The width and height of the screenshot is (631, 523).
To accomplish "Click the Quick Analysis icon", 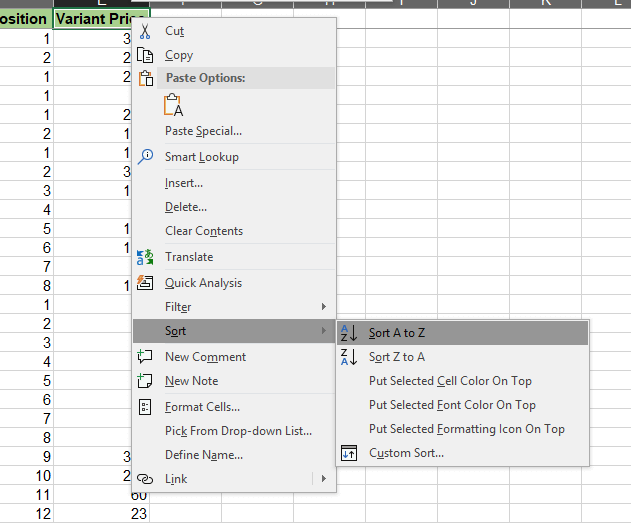I will click(x=145, y=282).
